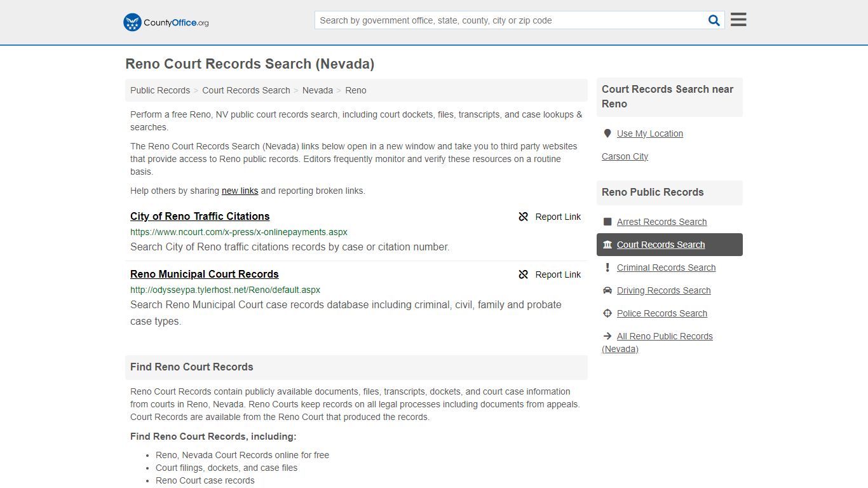Go to Court Records Search breadcrumb
Image resolution: width=868 pixels, height=488 pixels.
(246, 90)
